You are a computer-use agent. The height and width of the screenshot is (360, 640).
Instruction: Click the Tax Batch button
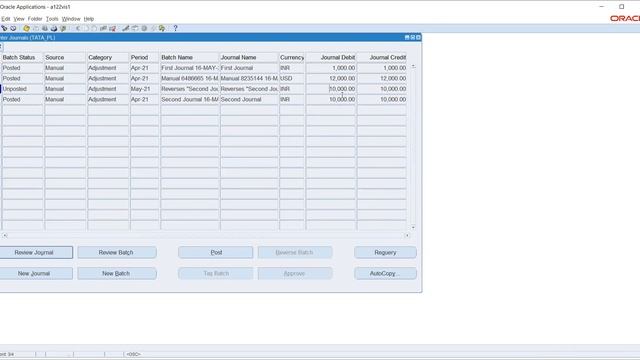216,273
